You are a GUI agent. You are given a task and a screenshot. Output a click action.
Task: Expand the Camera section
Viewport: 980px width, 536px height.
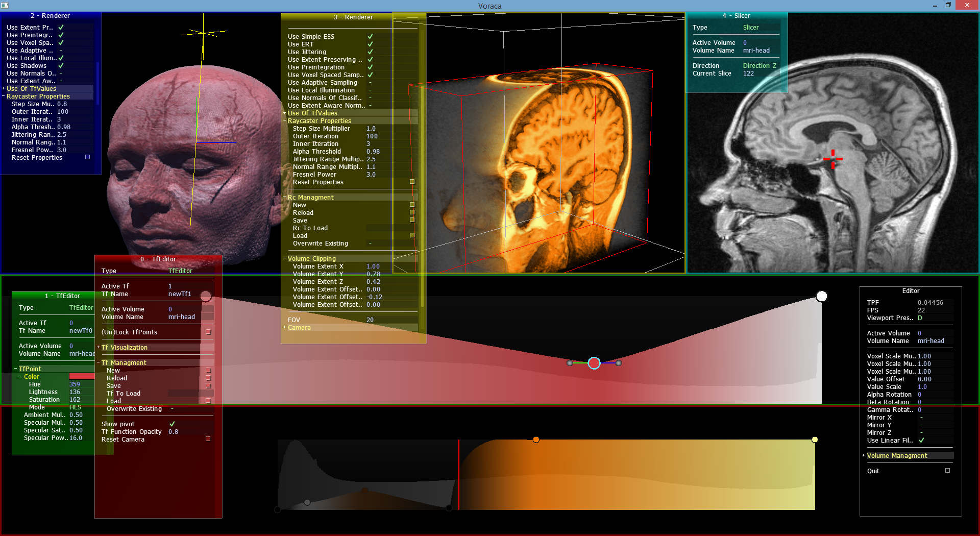tap(299, 328)
